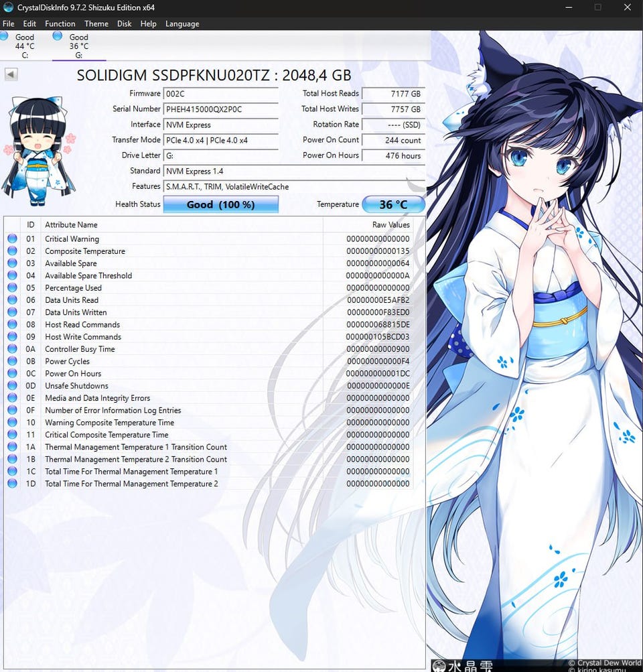The width and height of the screenshot is (643, 672).
Task: Click the Power On Hours value 476 hours
Action: (x=393, y=155)
